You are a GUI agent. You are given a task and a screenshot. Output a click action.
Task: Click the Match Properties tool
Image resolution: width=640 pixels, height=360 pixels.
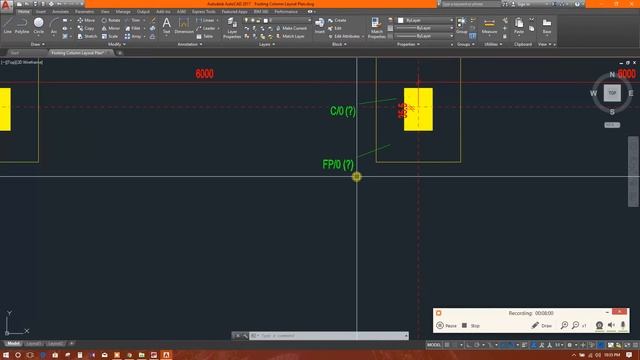click(376, 28)
